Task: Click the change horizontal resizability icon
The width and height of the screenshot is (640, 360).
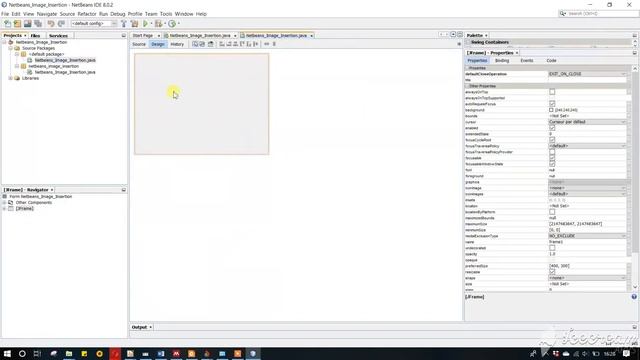Action: click(267, 44)
